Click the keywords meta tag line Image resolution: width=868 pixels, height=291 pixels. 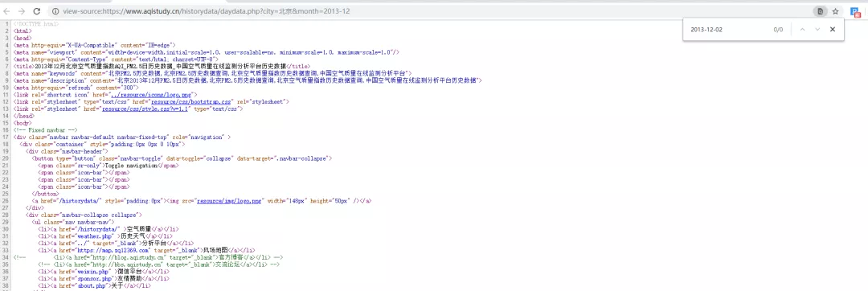click(x=212, y=73)
